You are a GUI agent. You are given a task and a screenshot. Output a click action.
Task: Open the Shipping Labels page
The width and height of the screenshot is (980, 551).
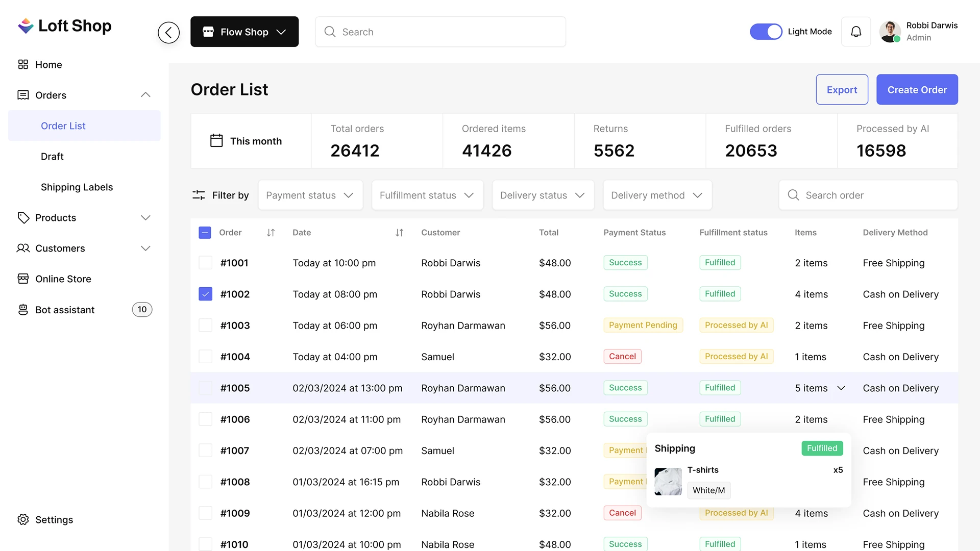77,187
